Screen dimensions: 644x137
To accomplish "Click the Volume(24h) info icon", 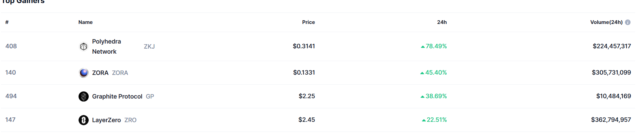I will click(628, 22).
